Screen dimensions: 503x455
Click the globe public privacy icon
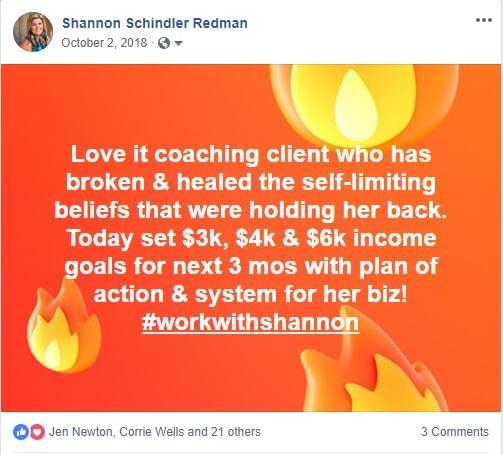click(164, 43)
